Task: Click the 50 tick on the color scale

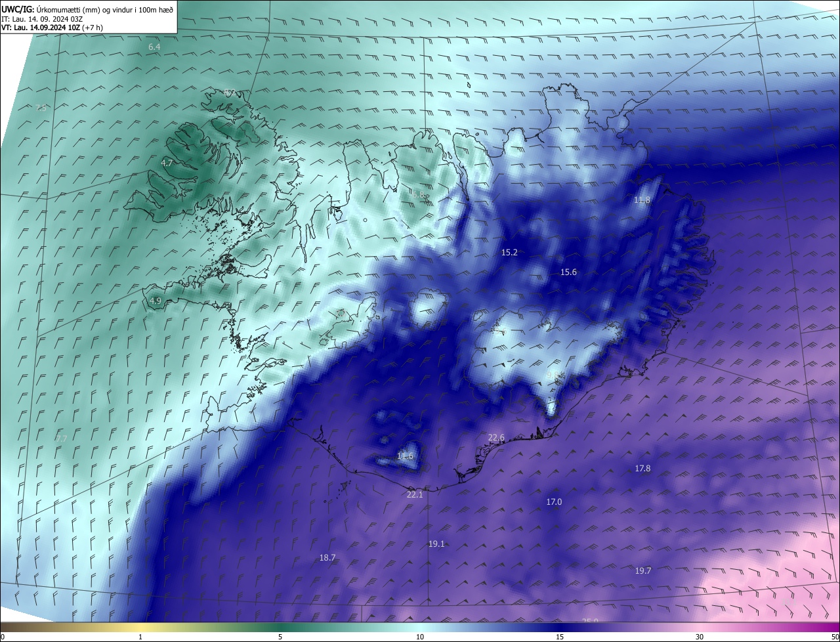Action: 835,637
